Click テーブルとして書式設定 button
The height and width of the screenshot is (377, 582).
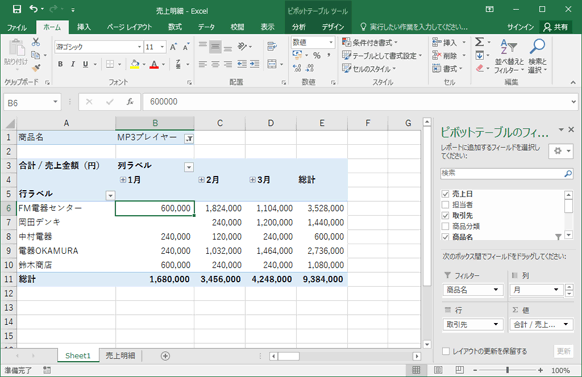tap(382, 56)
